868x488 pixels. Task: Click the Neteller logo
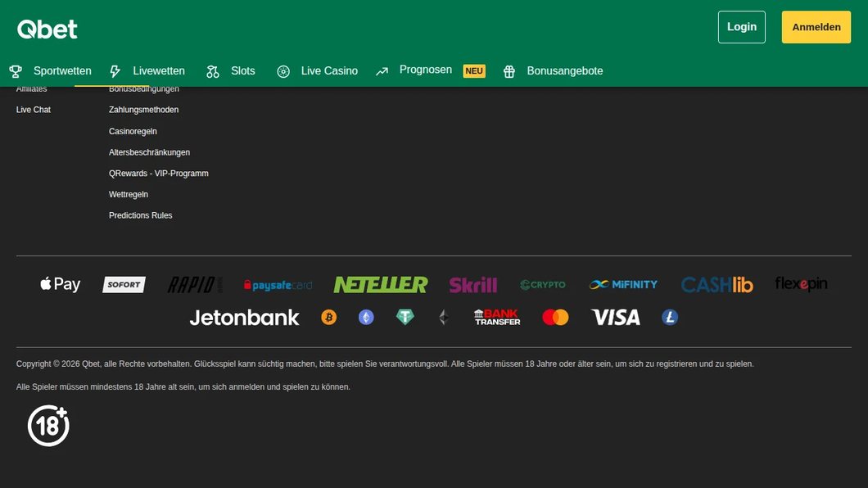tap(381, 284)
